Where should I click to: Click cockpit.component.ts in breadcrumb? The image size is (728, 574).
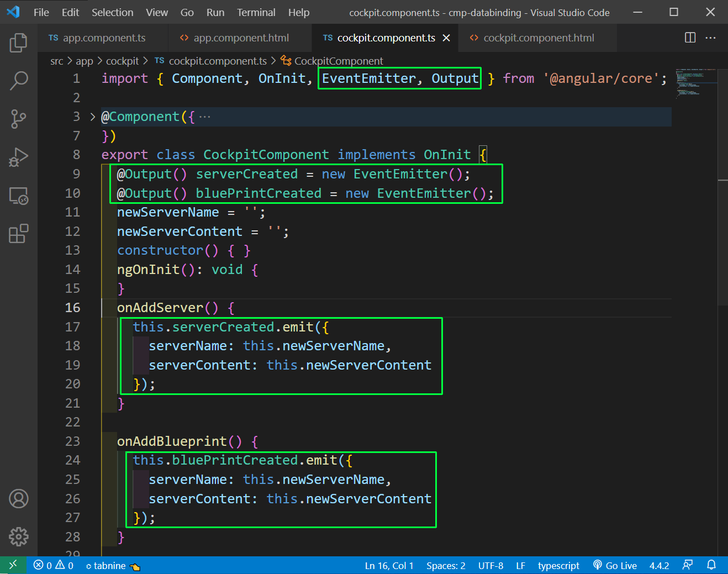[218, 61]
